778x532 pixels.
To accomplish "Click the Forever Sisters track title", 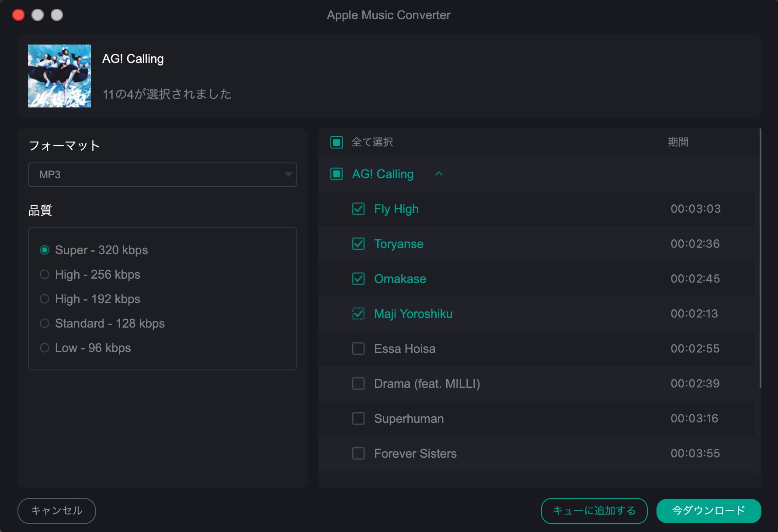I will click(415, 453).
